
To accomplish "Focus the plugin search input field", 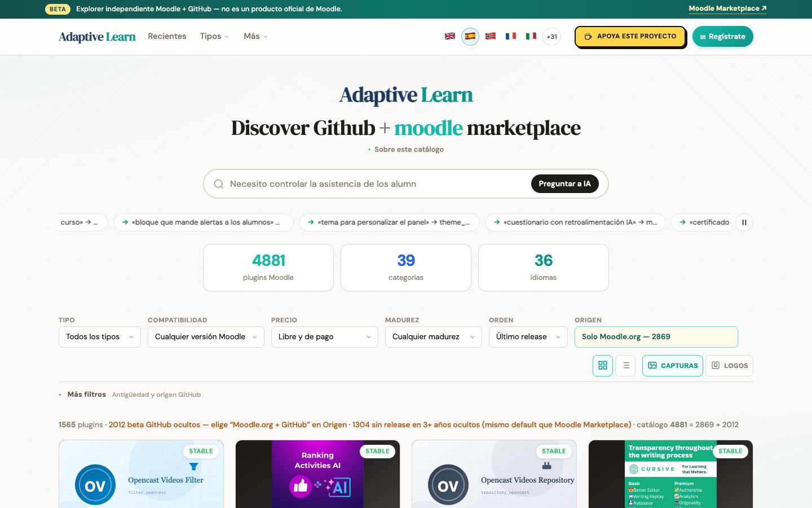I will pyautogui.click(x=377, y=184).
